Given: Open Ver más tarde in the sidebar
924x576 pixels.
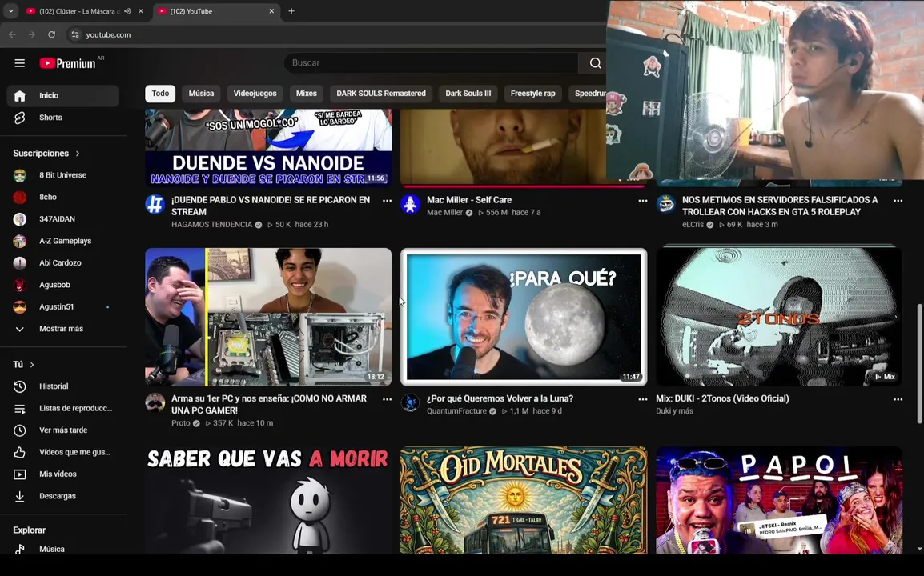Looking at the screenshot, I should click(62, 430).
